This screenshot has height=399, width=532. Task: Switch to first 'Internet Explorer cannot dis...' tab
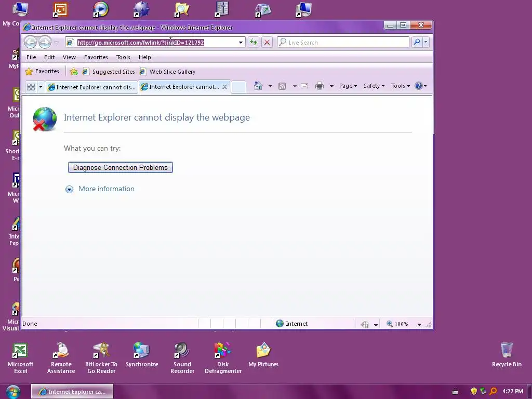point(91,87)
